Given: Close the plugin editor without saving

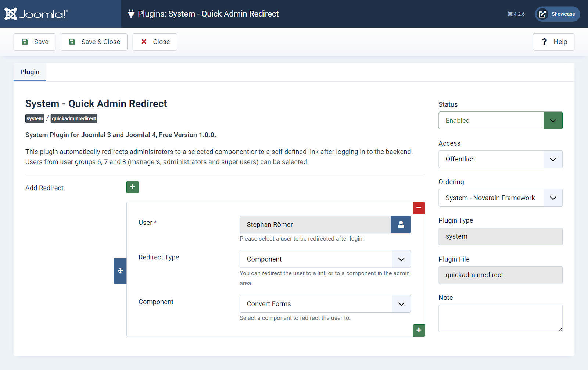Looking at the screenshot, I should [154, 42].
